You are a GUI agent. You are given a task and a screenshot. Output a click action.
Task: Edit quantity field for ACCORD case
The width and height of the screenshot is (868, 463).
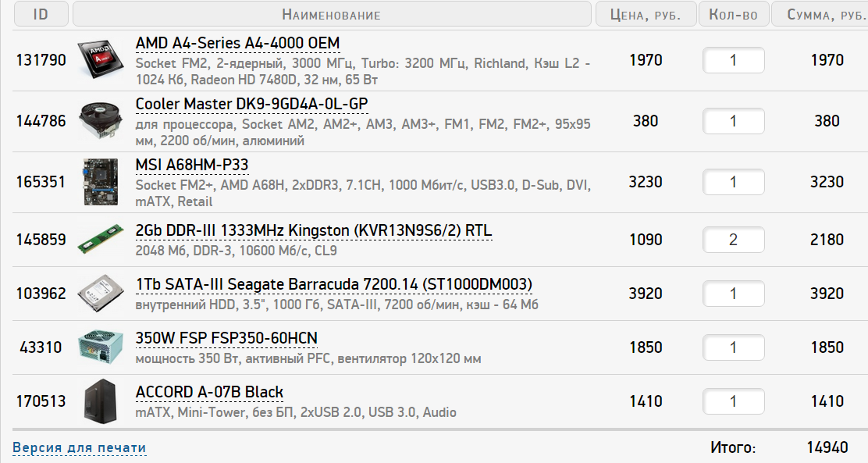click(733, 401)
